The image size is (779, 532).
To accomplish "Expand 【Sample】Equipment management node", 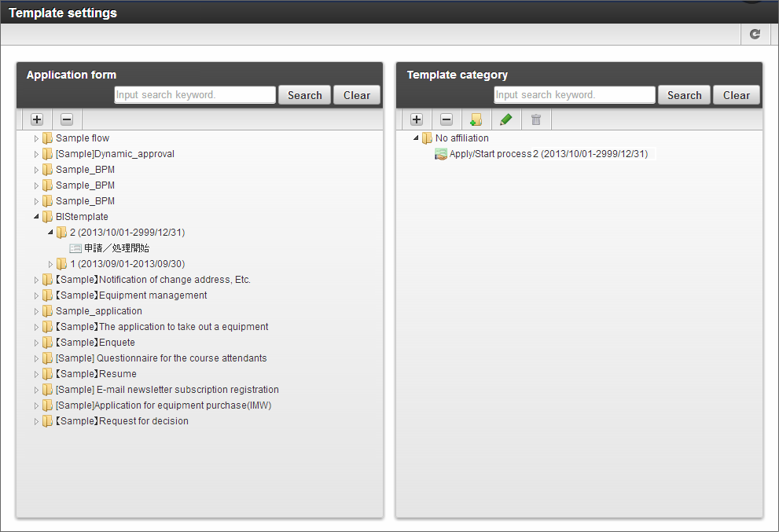I will coord(36,295).
